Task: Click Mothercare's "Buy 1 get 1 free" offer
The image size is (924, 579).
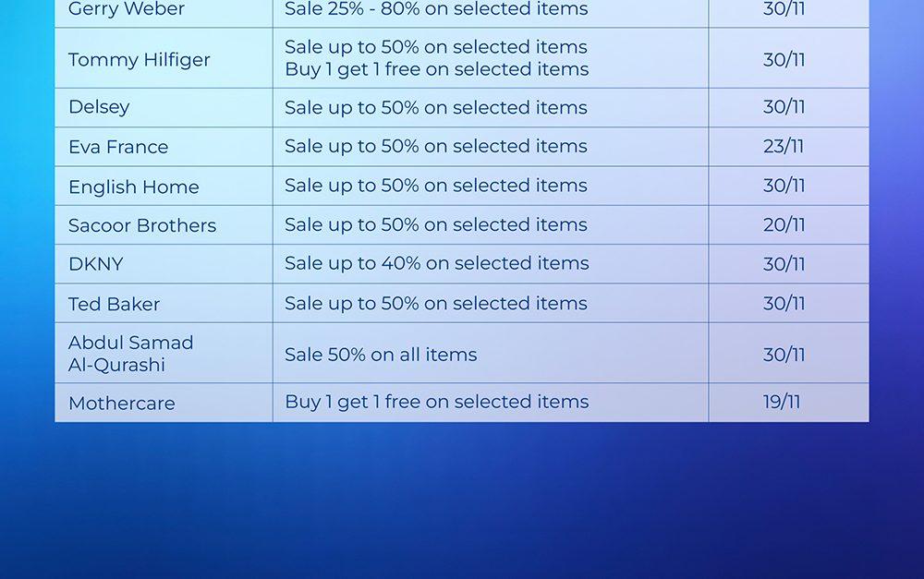Action: click(x=436, y=402)
